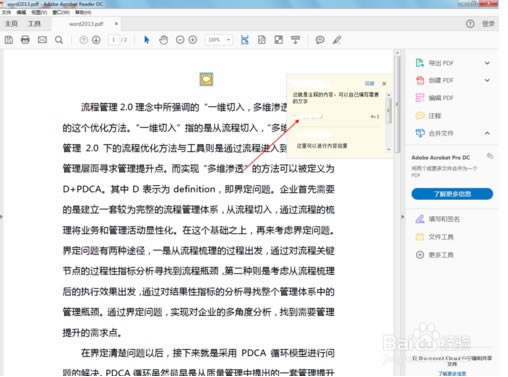Click the Help question-mark icon
Screen dimensions: 508x377
(470, 24)
